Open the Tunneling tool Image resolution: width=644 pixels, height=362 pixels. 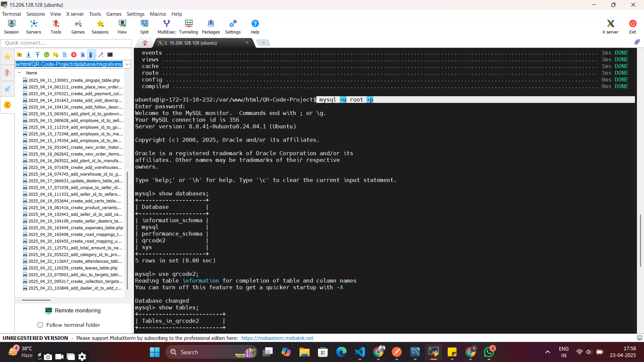189,27
